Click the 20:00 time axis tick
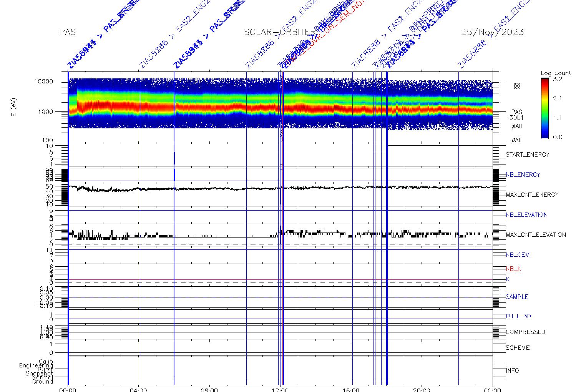 (422, 389)
